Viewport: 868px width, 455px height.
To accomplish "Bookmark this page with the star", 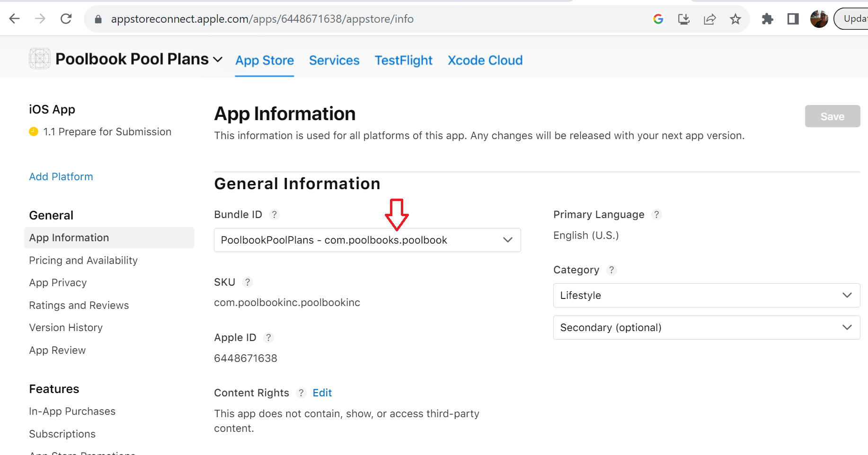I will (735, 19).
